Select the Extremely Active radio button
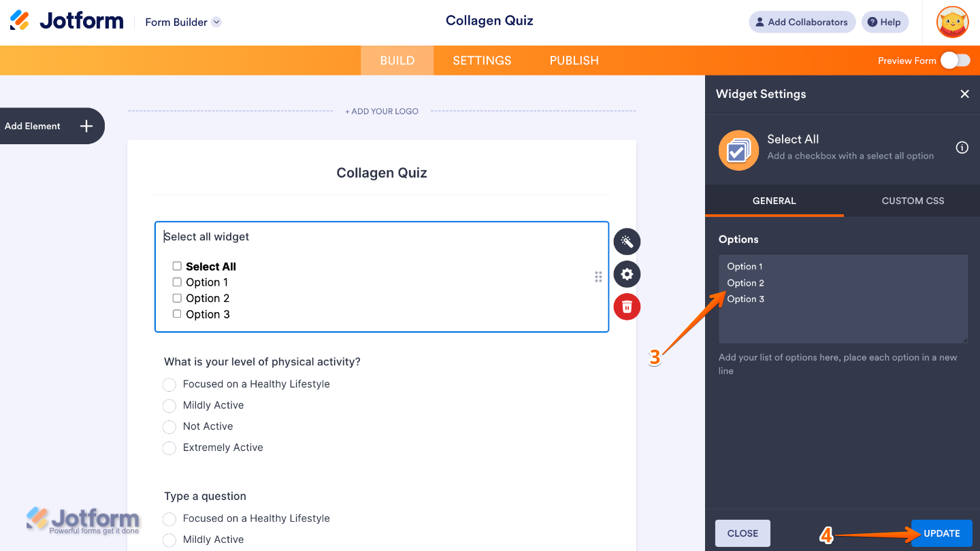This screenshot has height=551, width=980. [169, 448]
